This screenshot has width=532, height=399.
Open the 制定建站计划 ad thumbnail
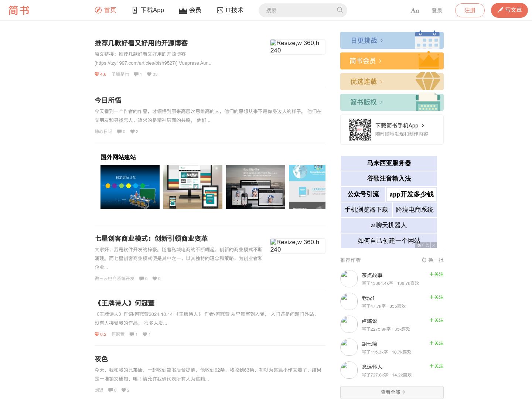130,187
